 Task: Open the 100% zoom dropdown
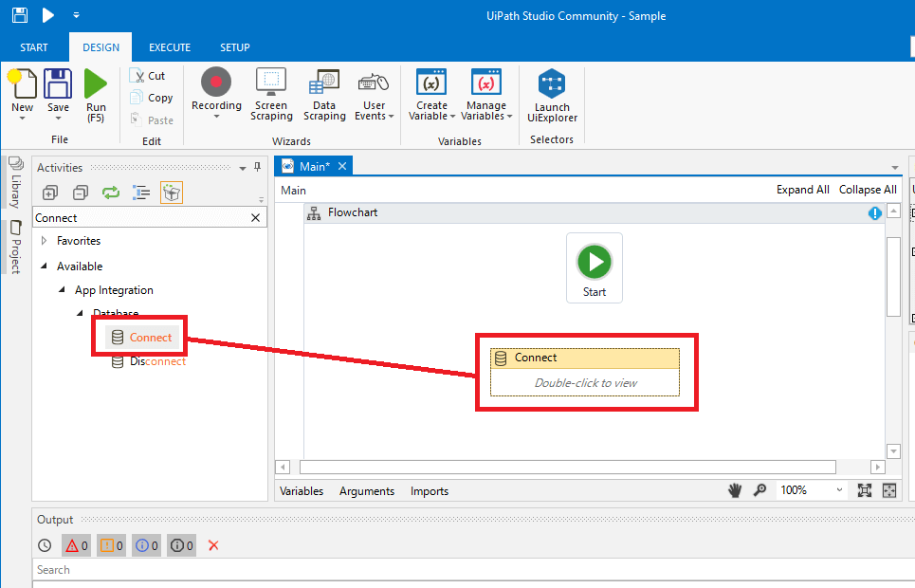click(839, 490)
